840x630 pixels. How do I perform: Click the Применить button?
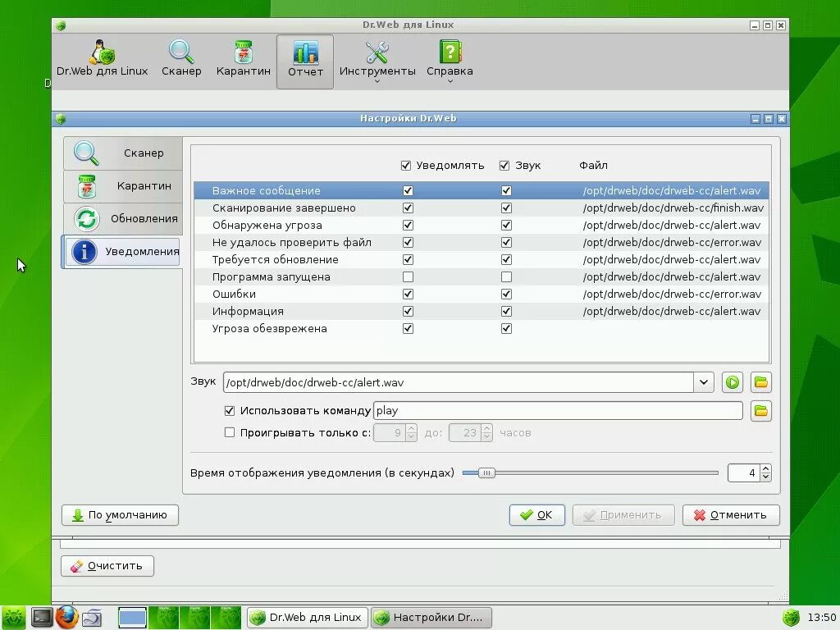tap(623, 515)
